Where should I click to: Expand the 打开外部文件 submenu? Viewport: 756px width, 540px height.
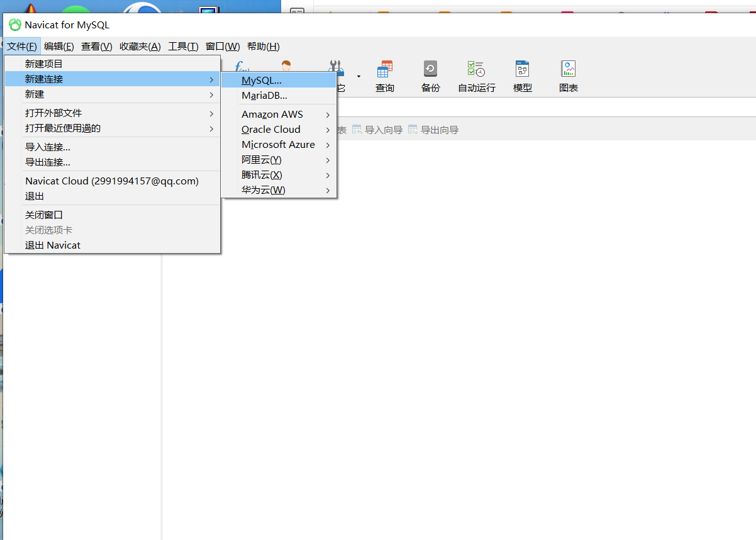113,113
